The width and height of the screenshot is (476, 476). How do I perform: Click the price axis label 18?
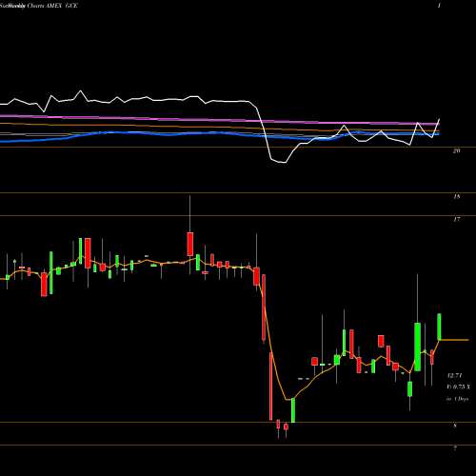pos(456,197)
